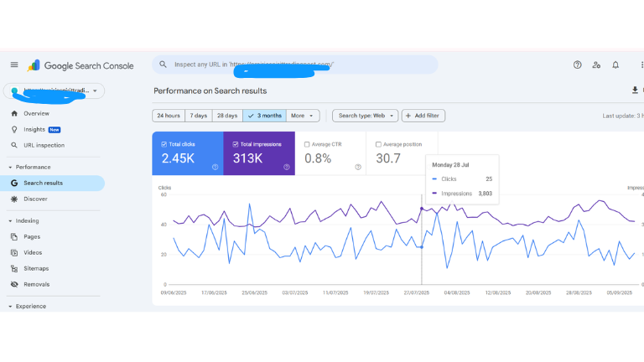Screen dimensions: 644x362
Task: Click the 30.7 average position value
Action: (388, 158)
